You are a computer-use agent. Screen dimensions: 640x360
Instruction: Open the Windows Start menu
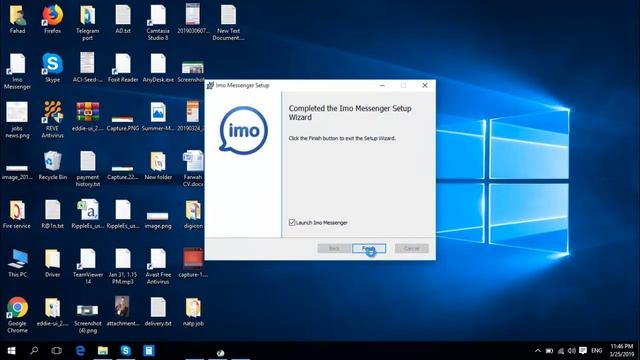pos(11,351)
